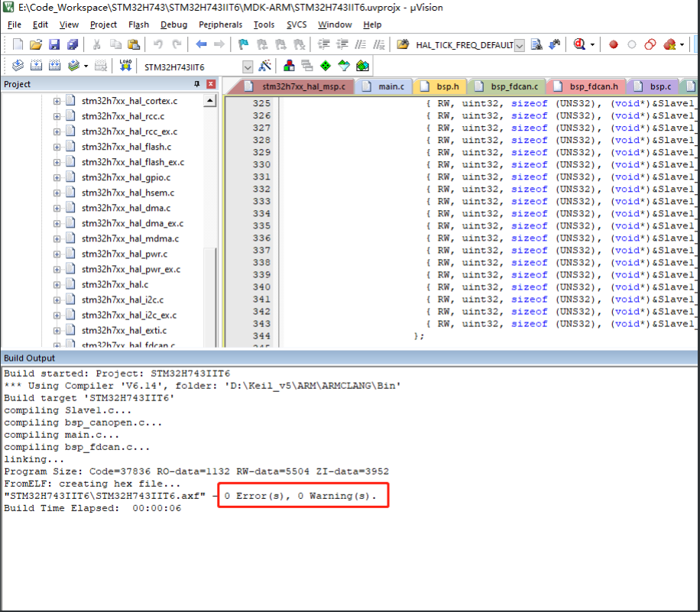Image resolution: width=700 pixels, height=612 pixels.
Task: Click the Select Software Packs icon
Action: pyautogui.click(x=344, y=66)
